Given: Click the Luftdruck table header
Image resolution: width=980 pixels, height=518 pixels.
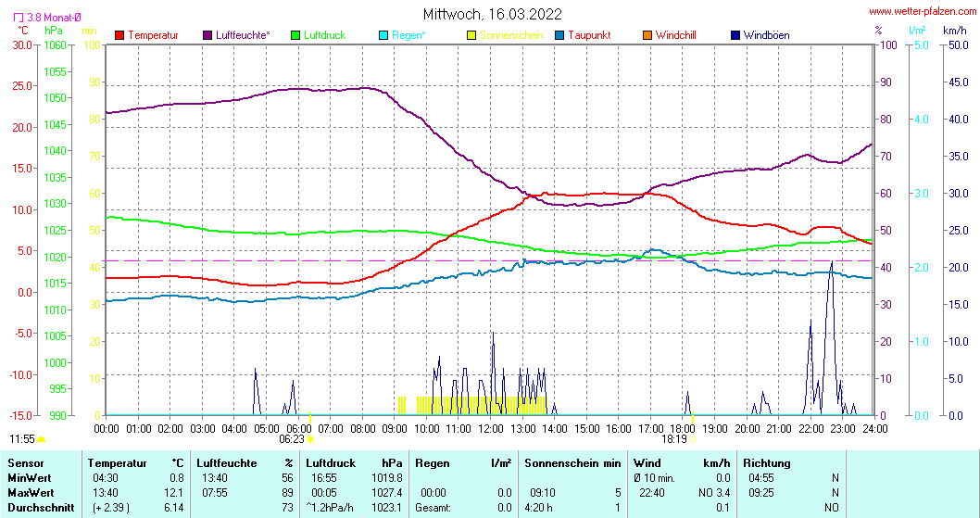Looking at the screenshot, I should [331, 463].
